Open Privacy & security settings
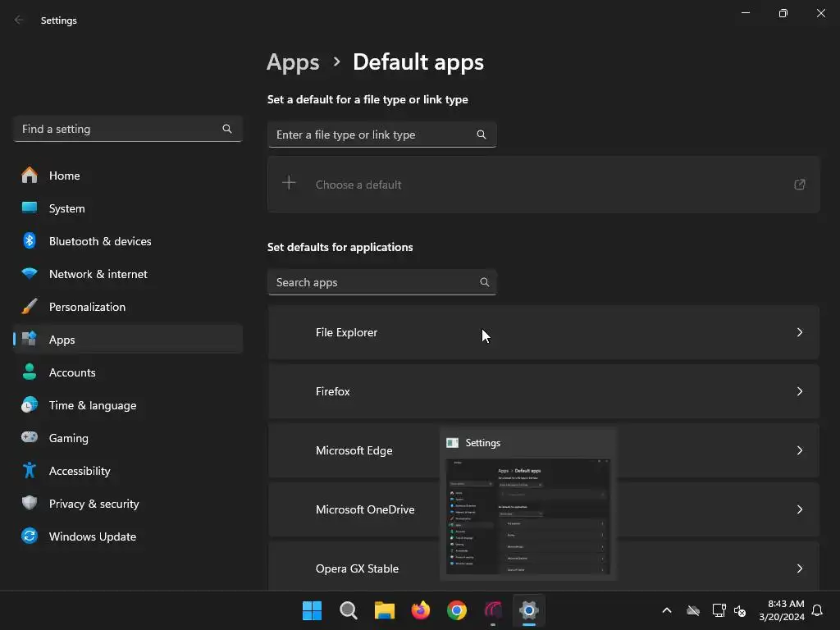Viewport: 840px width, 630px height. (127, 504)
